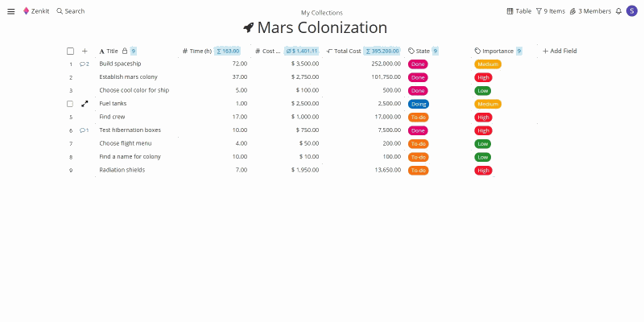The height and width of the screenshot is (322, 644).
Task: Open the hamburger menu
Action: [x=10, y=11]
